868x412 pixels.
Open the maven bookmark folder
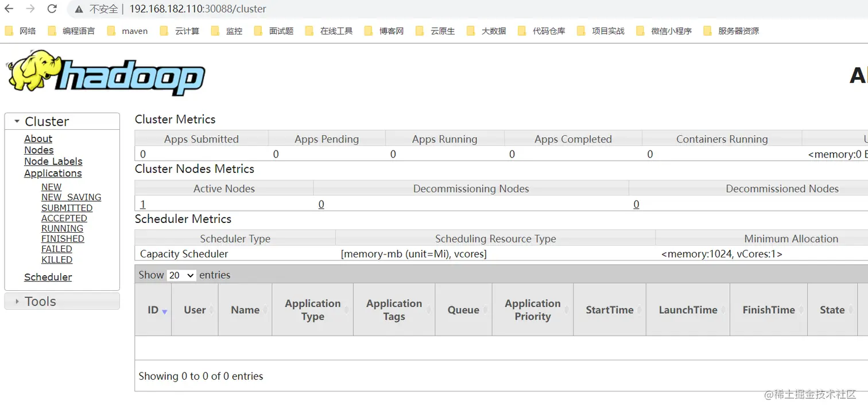click(x=127, y=31)
